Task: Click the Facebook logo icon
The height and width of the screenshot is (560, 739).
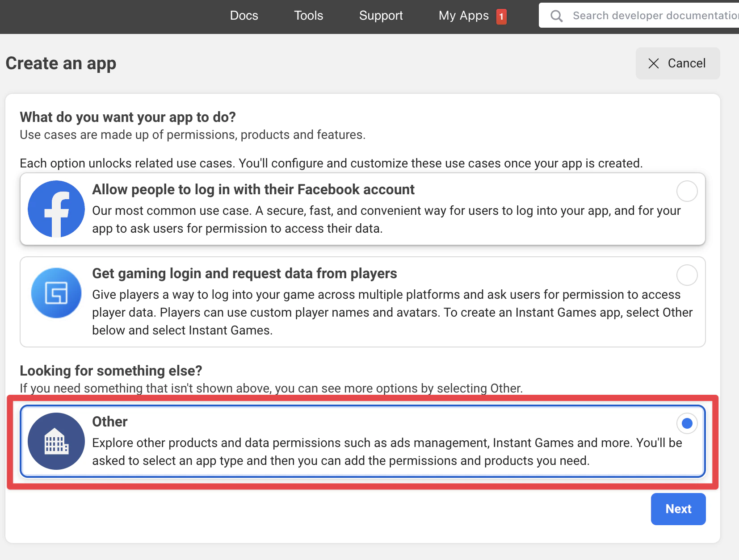Action: pos(56,209)
